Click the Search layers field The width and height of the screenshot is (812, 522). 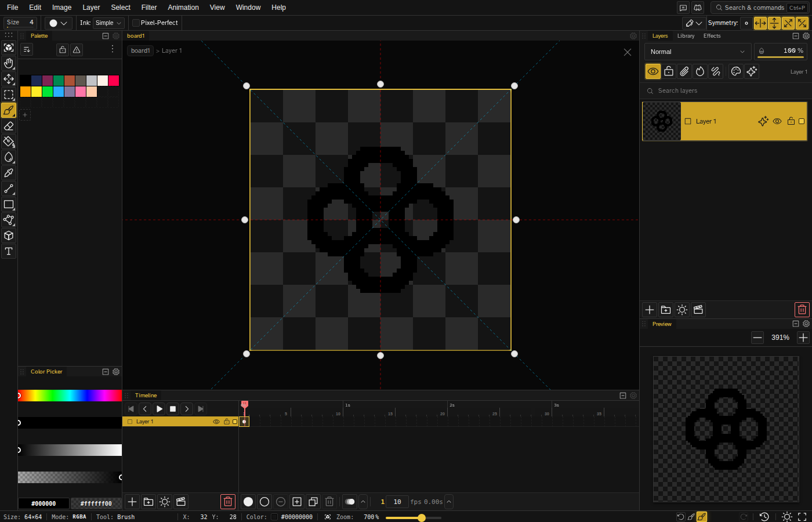[726, 91]
